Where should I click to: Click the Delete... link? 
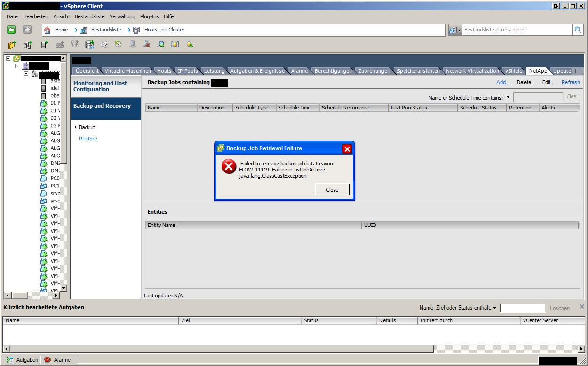click(526, 82)
